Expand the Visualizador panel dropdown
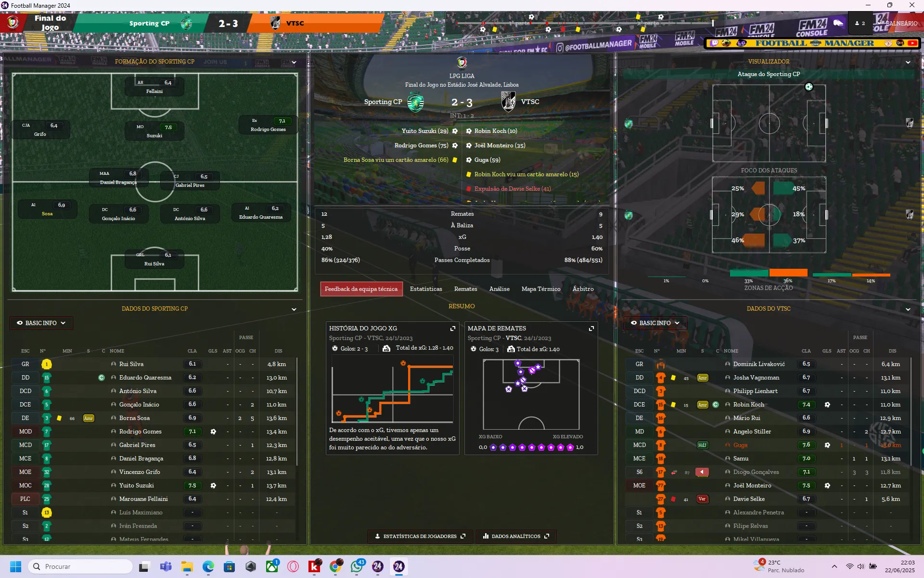The width and height of the screenshot is (924, 578). tap(908, 62)
